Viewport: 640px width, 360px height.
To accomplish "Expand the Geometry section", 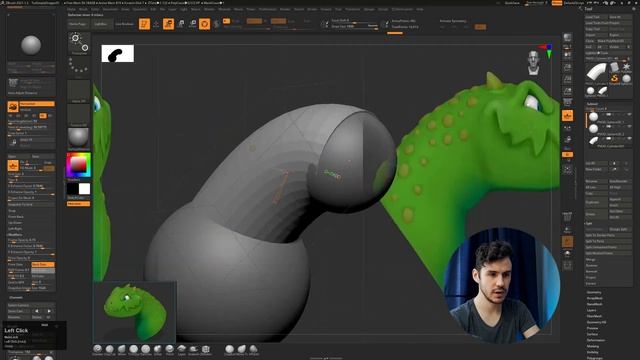I will click(x=594, y=292).
